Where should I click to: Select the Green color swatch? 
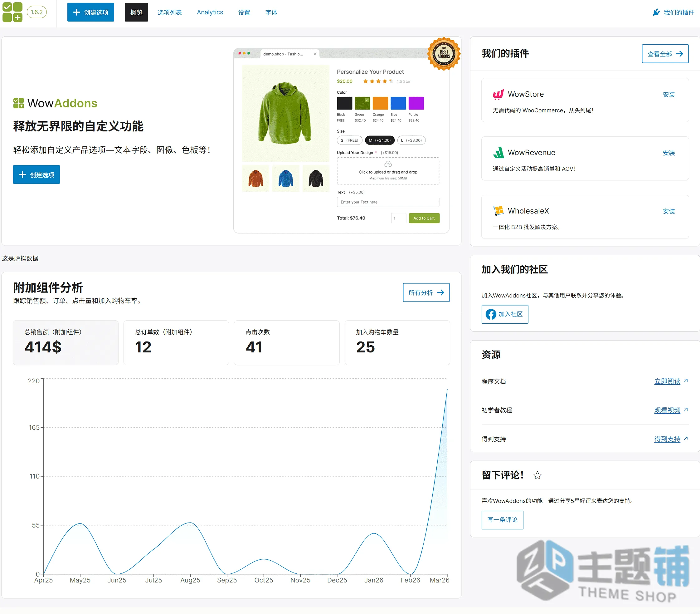pos(362,103)
